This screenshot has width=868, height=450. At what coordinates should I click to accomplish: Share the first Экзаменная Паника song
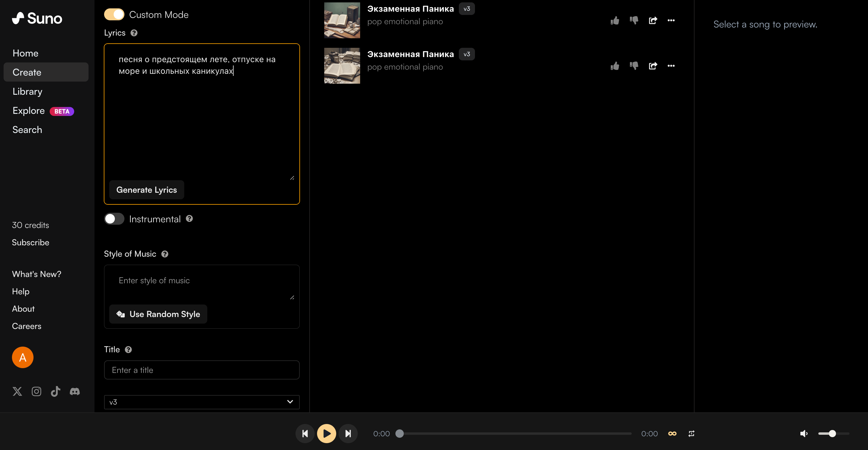point(653,21)
